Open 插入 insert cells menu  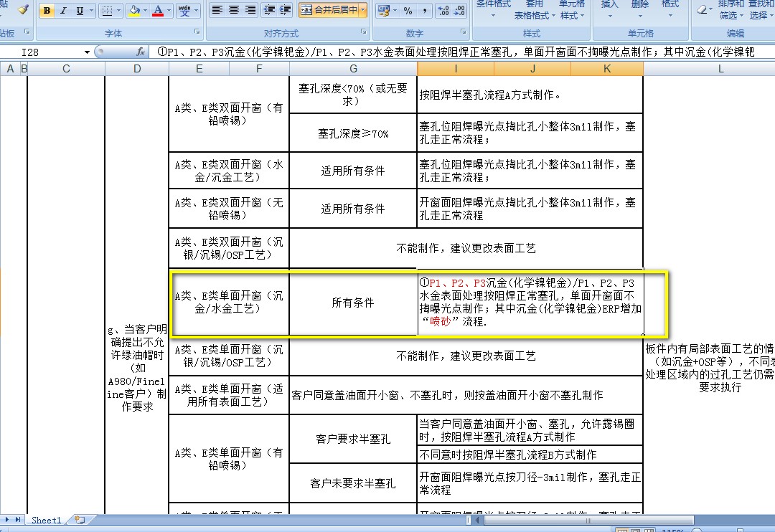pyautogui.click(x=609, y=10)
